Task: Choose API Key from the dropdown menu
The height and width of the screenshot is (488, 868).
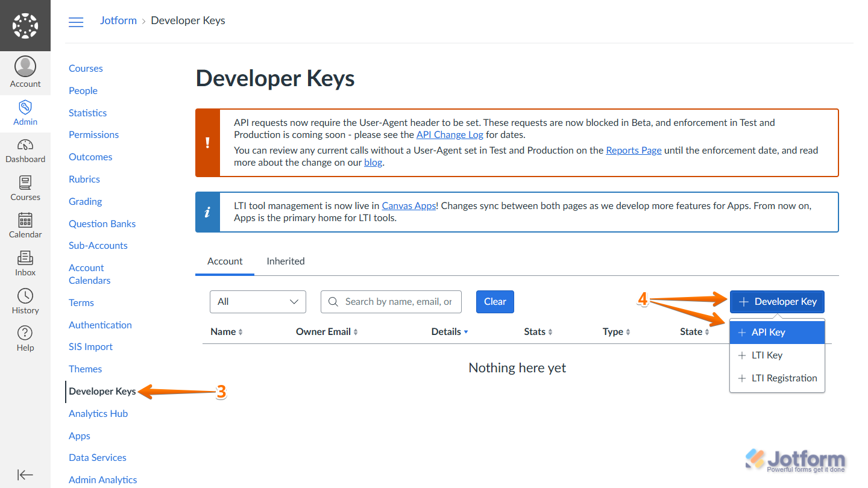Action: point(777,333)
